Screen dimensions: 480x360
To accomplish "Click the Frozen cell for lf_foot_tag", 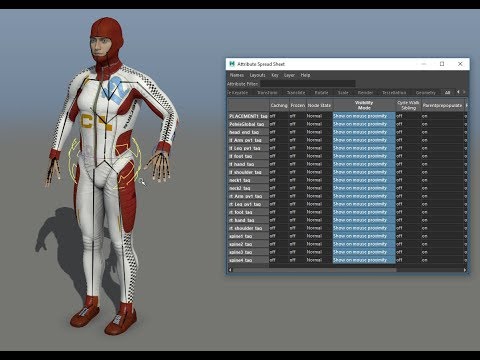I will [298, 156].
